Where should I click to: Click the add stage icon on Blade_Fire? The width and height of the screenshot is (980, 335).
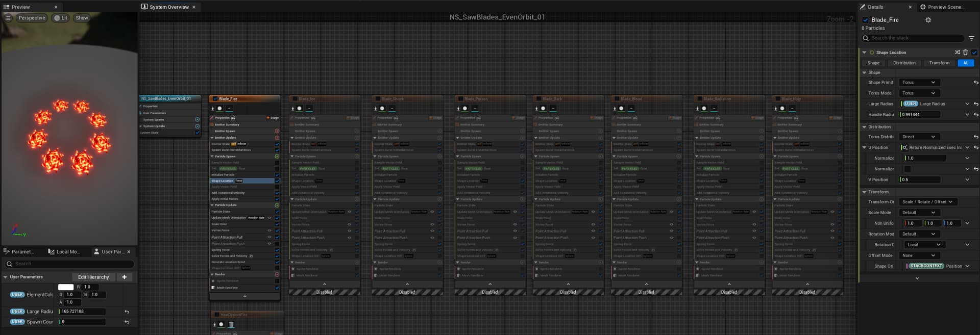(273, 118)
